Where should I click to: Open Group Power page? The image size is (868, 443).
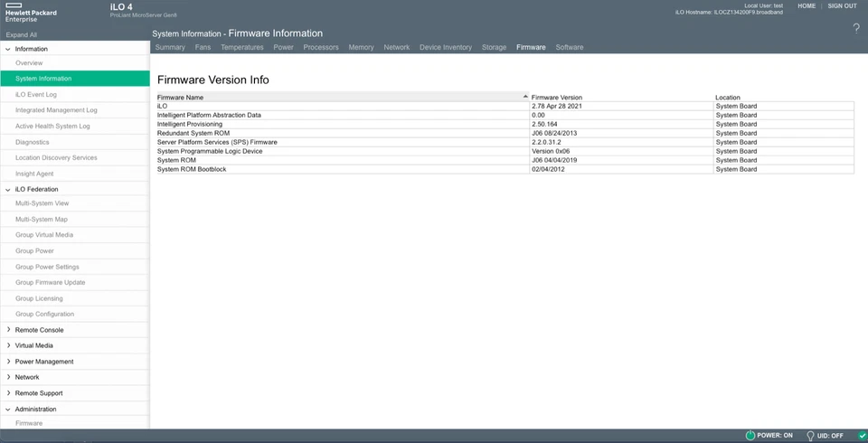point(75,250)
